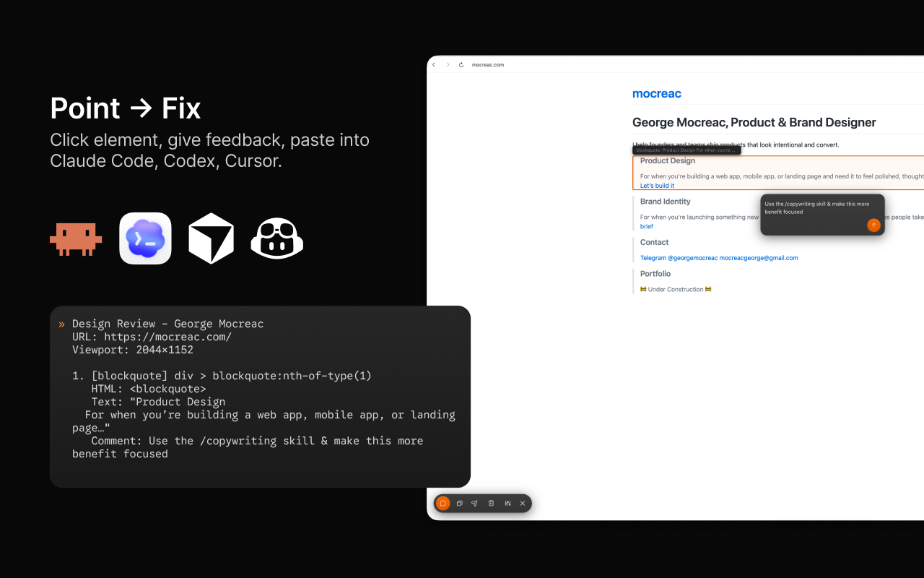Click the Claude Code pixel crab icon
This screenshot has width=924, height=578.
tap(76, 239)
